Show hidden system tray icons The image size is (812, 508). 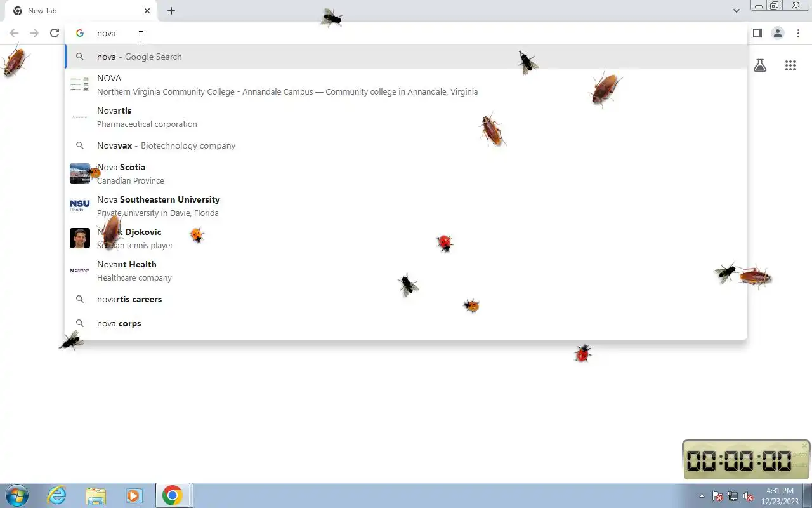(x=702, y=496)
